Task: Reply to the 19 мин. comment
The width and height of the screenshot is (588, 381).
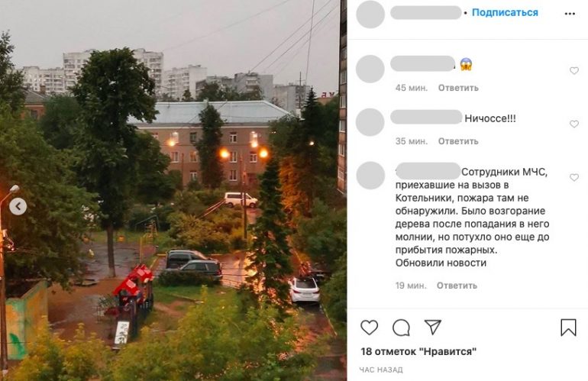Action: tap(457, 286)
